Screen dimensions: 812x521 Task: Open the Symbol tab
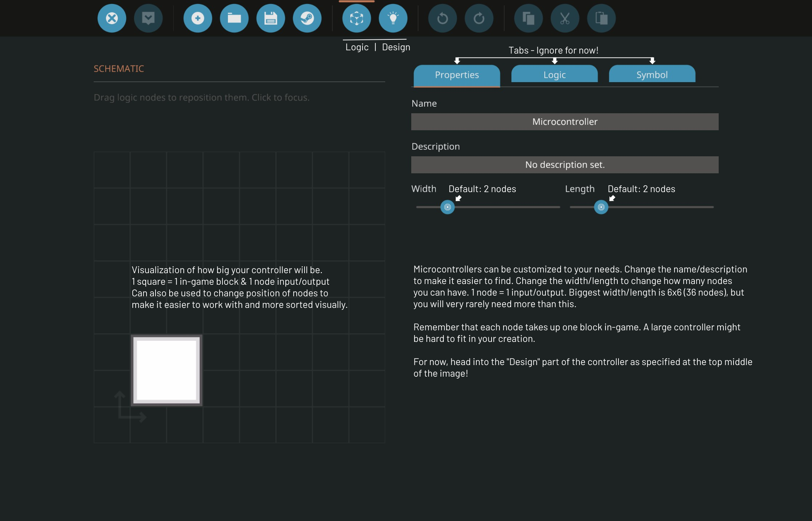(652, 75)
